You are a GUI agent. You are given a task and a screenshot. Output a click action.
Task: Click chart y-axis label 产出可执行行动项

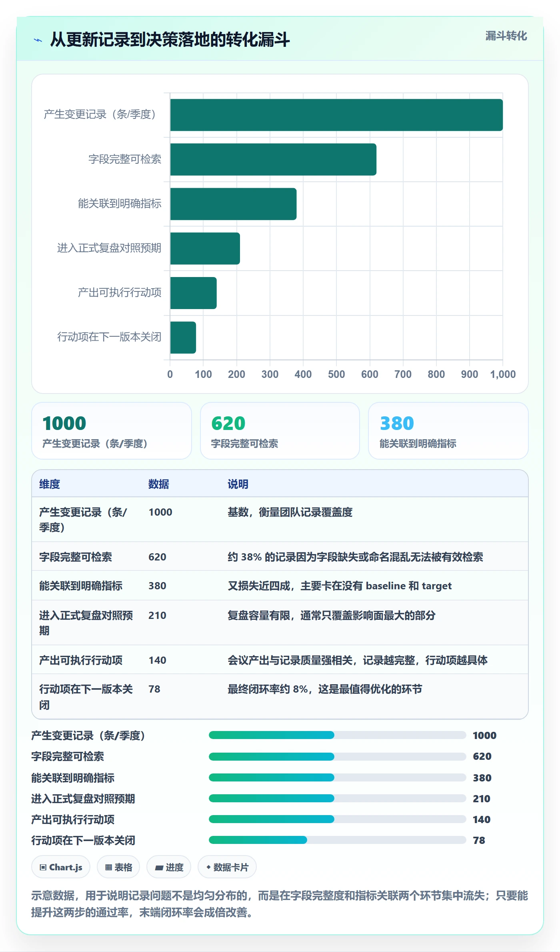pos(120,293)
